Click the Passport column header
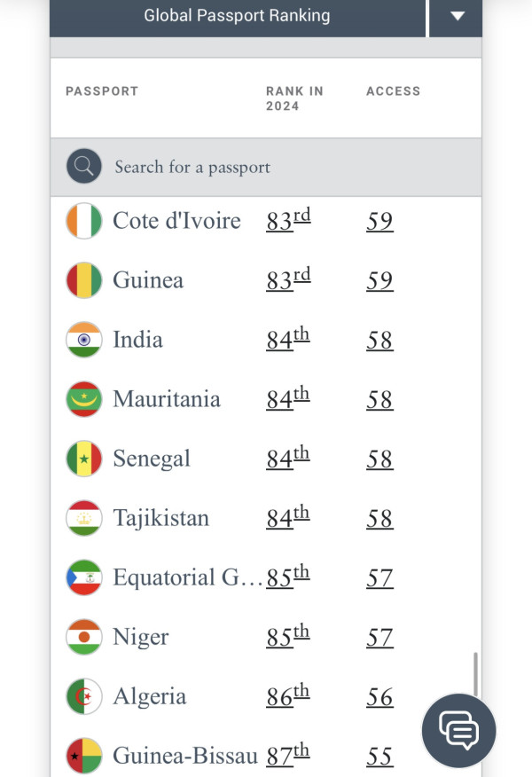The width and height of the screenshot is (532, 777). pyautogui.click(x=102, y=91)
